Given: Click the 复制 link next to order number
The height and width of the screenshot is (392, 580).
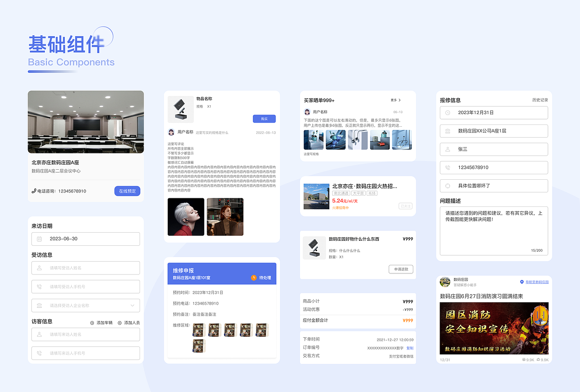Looking at the screenshot, I should coord(410,348).
